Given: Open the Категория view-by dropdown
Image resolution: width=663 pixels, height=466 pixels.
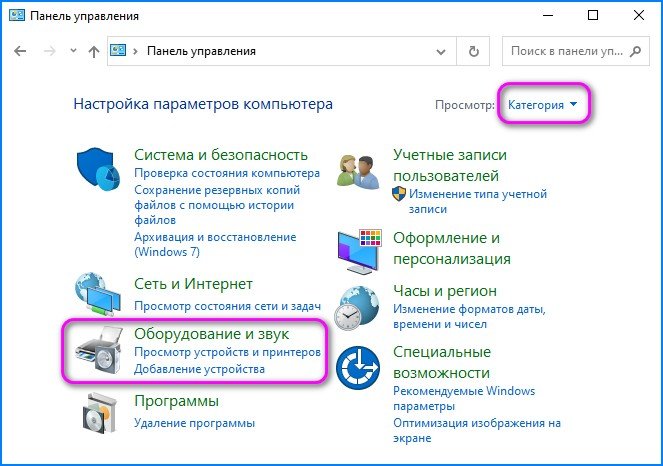Looking at the screenshot, I should click(542, 104).
